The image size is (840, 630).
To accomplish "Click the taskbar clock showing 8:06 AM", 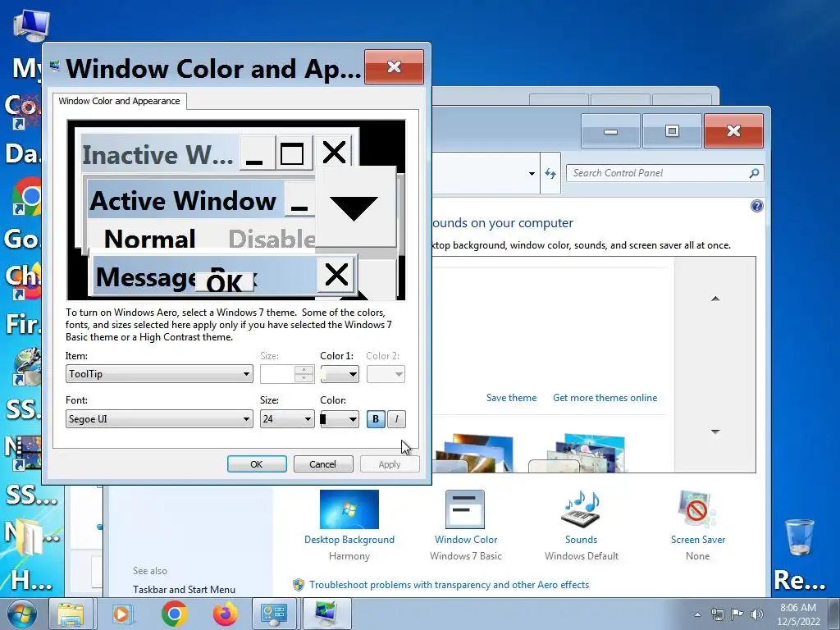I will (798, 614).
